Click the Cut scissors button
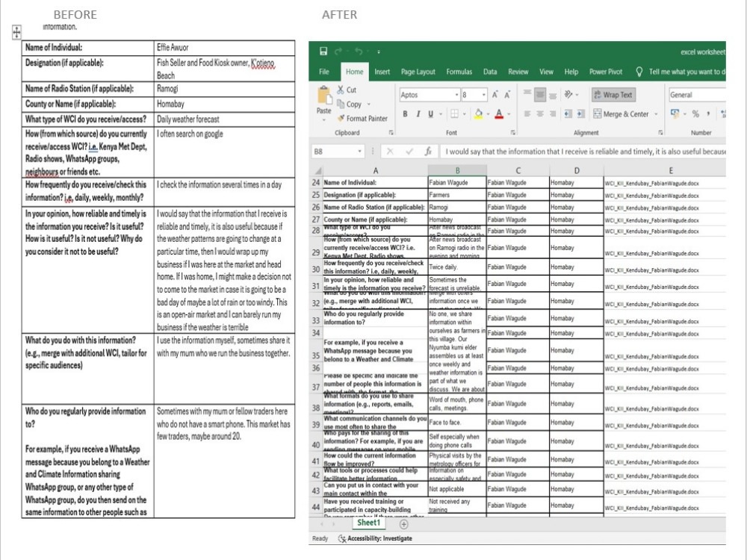This screenshot has width=747, height=560. [x=347, y=90]
